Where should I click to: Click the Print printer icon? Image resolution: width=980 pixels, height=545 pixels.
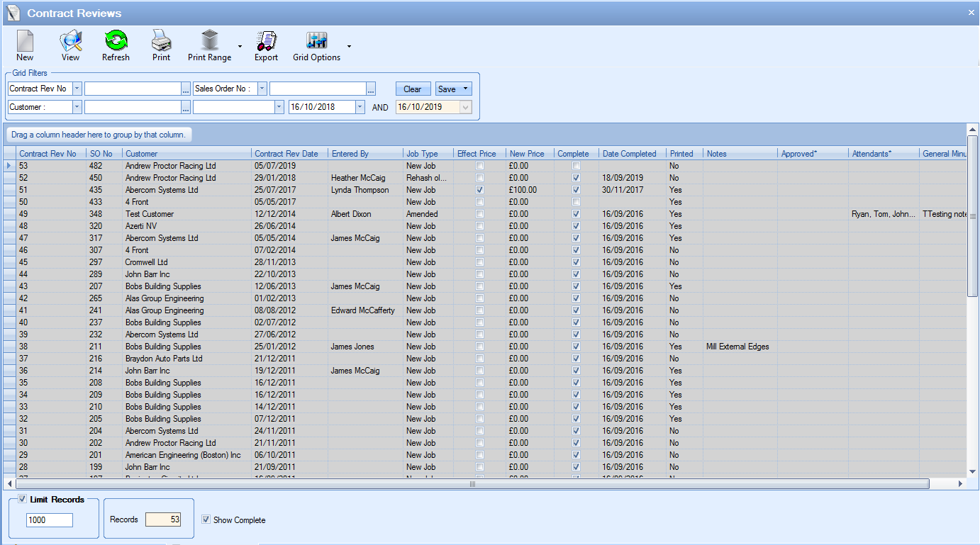click(x=161, y=41)
